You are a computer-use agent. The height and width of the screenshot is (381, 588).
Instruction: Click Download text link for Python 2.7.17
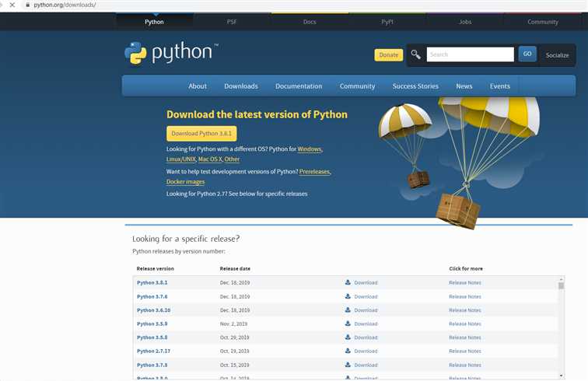366,351
